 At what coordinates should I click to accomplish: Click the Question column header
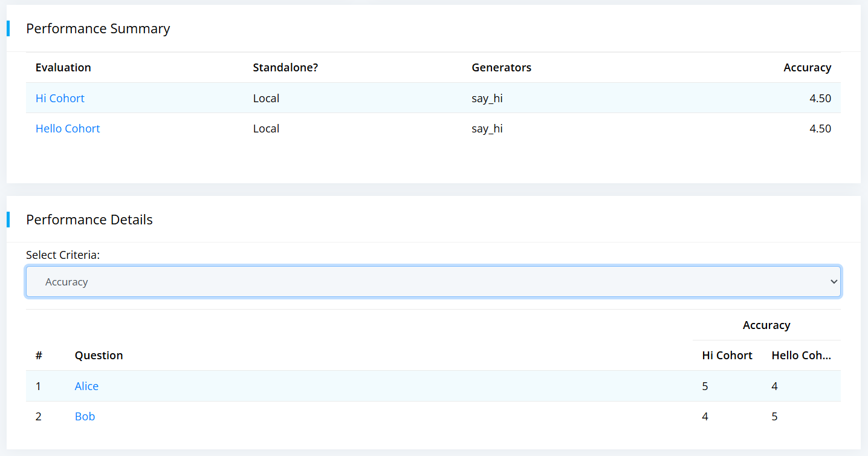(99, 355)
